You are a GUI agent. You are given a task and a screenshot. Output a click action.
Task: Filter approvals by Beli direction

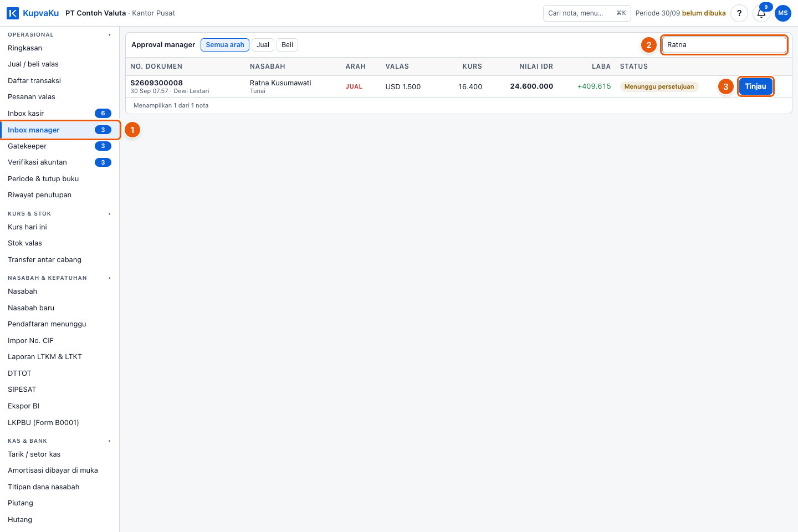click(287, 45)
